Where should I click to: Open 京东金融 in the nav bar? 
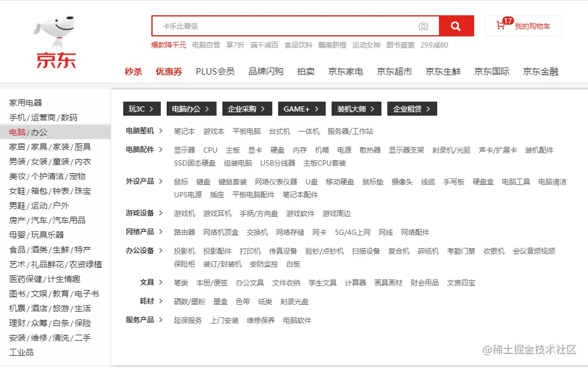(x=540, y=71)
